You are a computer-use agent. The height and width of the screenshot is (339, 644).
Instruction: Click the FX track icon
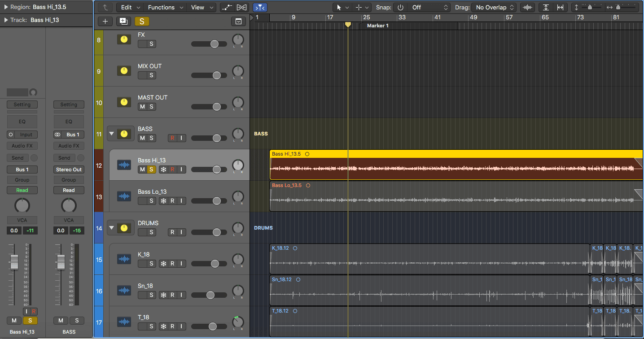point(124,39)
